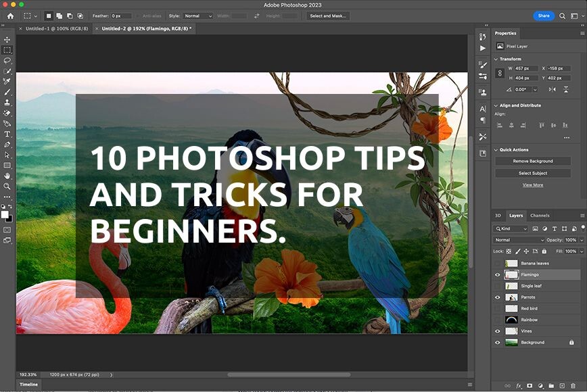This screenshot has height=392, width=587.
Task: Select the Lasso tool
Action: [x=7, y=60]
